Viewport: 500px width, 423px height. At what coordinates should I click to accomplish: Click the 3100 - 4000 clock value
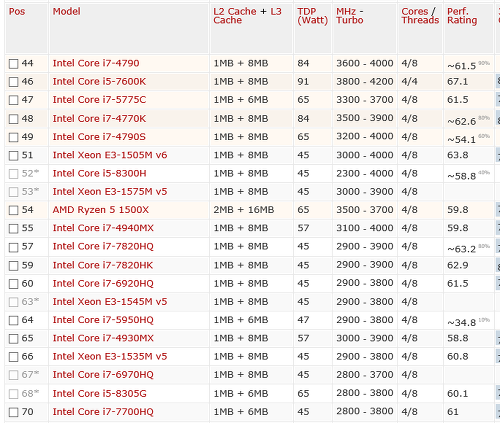[365, 228]
